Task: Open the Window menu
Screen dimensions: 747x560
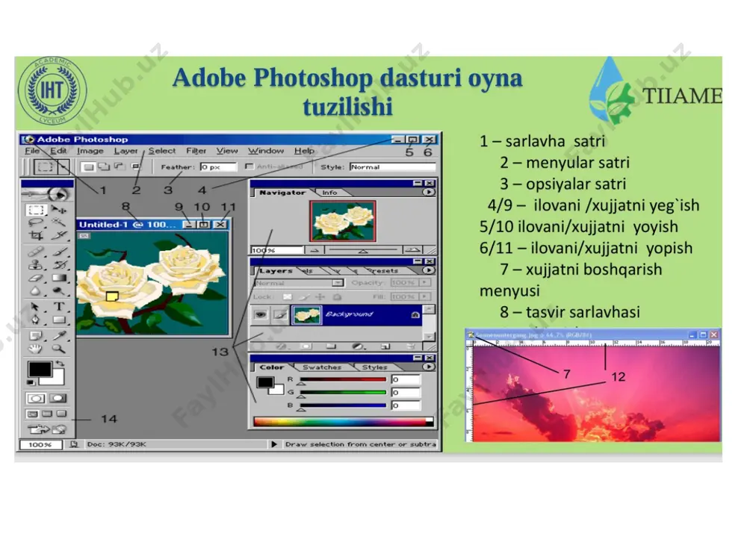Action: click(266, 151)
